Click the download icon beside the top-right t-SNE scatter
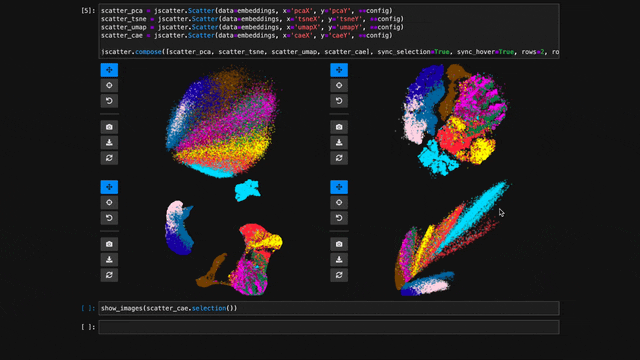 (x=339, y=142)
